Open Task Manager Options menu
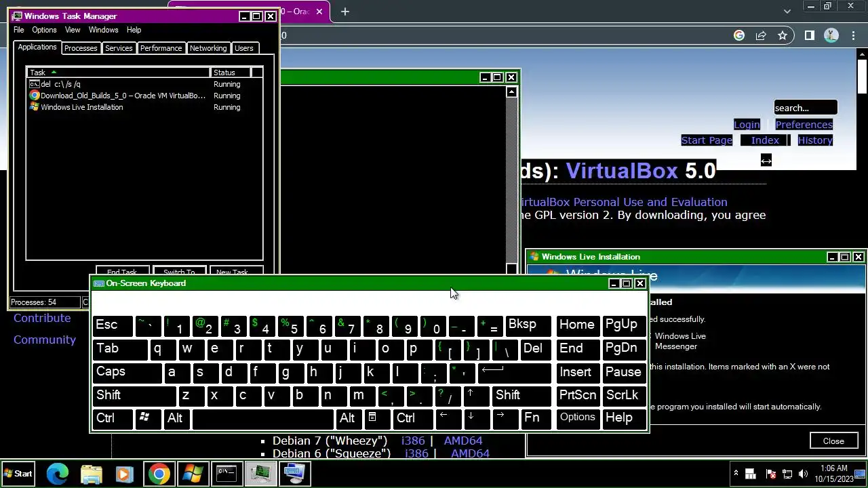Image resolution: width=868 pixels, height=488 pixels. (44, 30)
